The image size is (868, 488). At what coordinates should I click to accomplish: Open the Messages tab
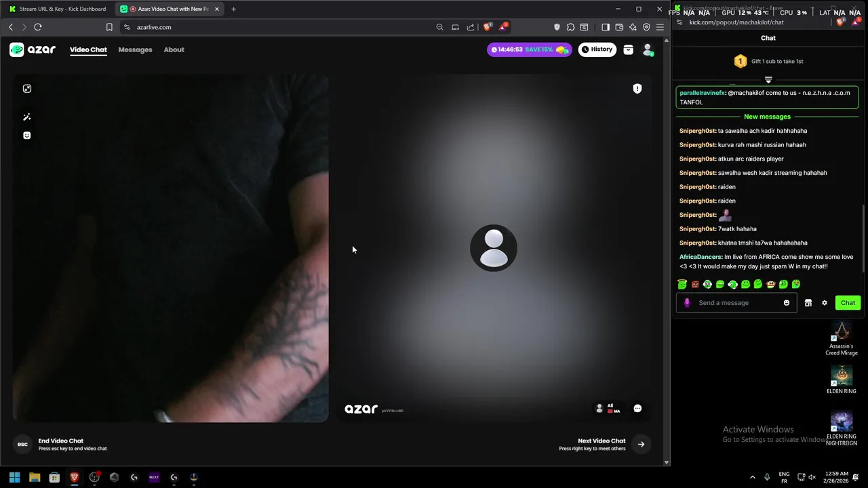click(135, 49)
